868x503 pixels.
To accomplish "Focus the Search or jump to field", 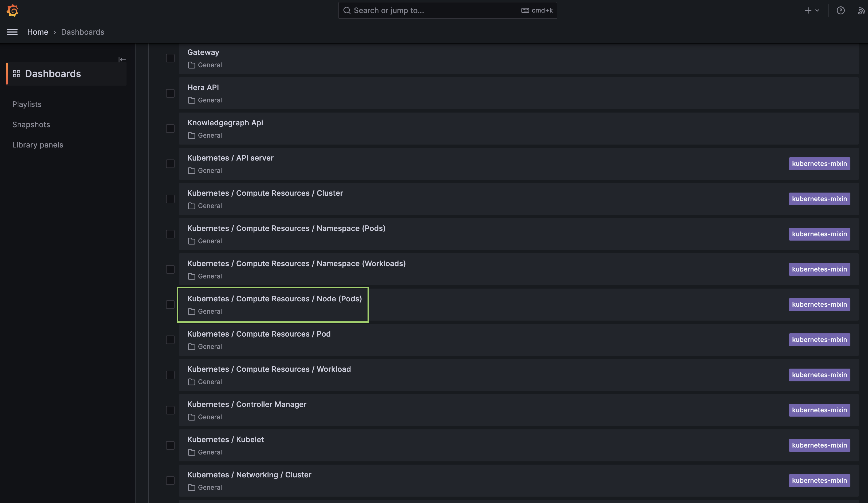I will click(447, 10).
